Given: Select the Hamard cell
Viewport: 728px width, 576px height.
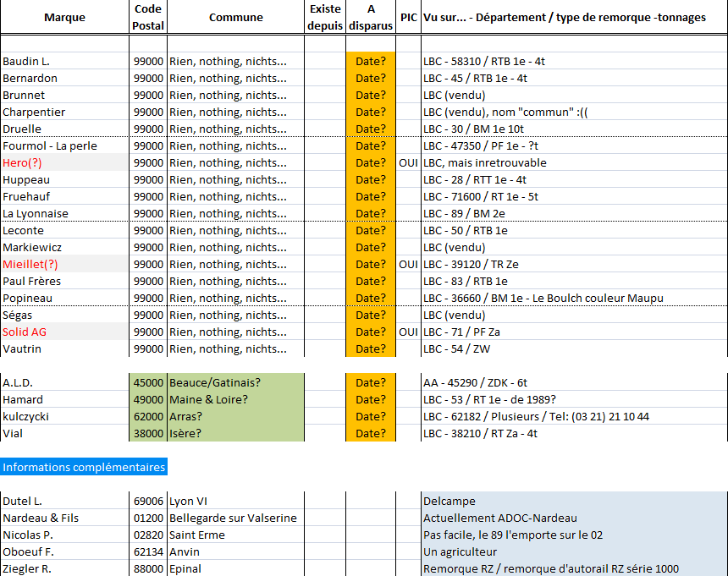Looking at the screenshot, I should point(64,400).
